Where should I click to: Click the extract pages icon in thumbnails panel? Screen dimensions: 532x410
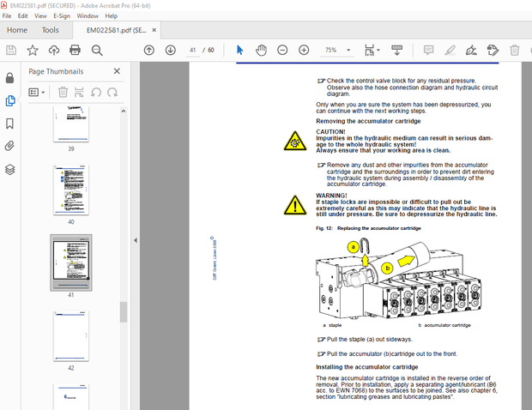[x=79, y=93]
